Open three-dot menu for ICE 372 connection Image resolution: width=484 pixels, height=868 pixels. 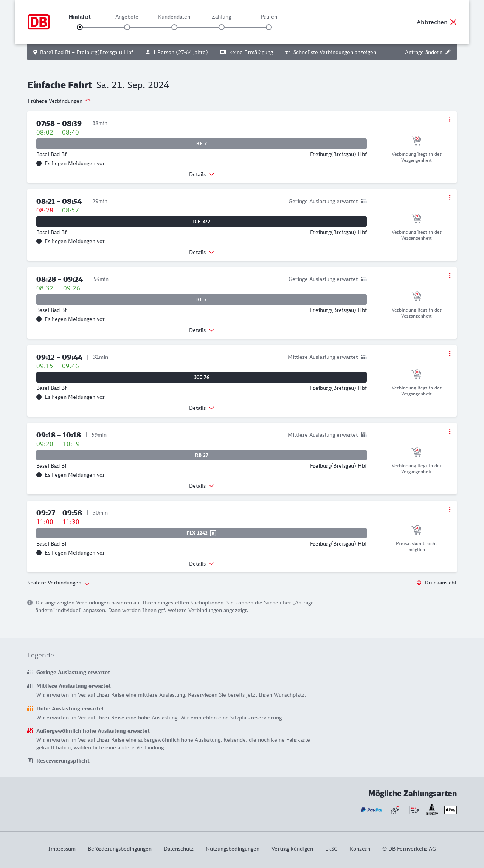pos(450,198)
